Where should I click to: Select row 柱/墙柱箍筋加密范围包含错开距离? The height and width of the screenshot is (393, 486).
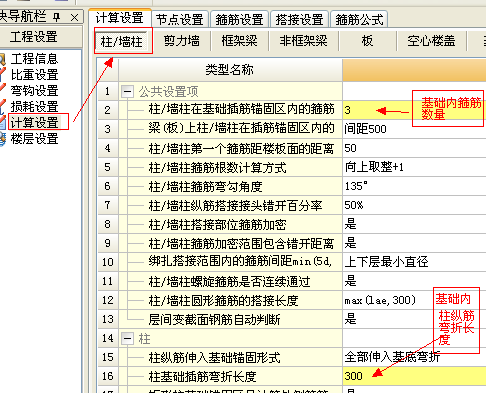click(241, 243)
